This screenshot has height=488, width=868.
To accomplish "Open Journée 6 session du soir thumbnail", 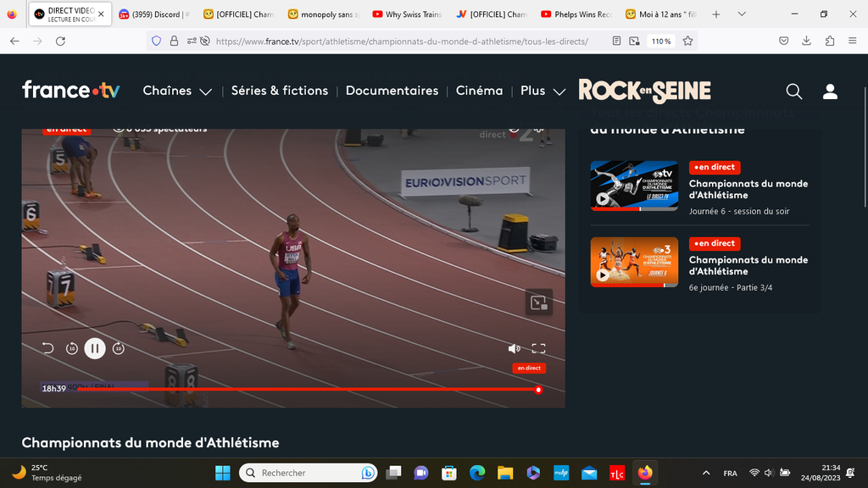I will point(634,186).
